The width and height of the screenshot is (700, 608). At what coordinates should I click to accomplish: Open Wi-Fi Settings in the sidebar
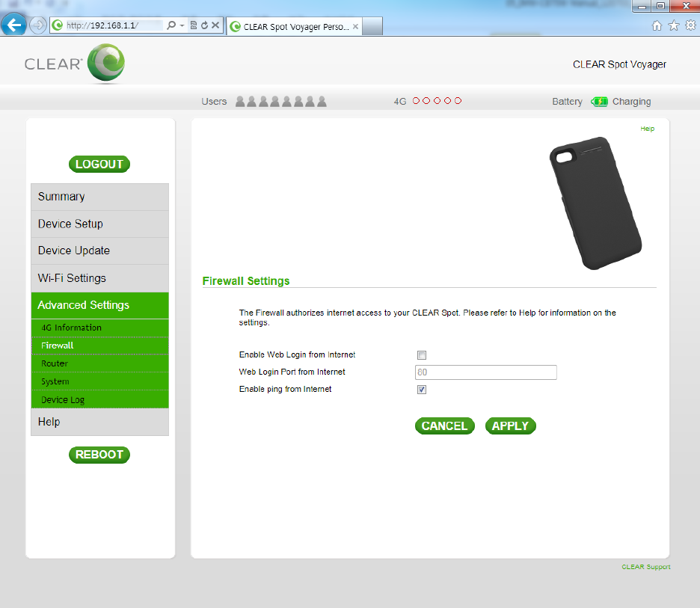100,278
